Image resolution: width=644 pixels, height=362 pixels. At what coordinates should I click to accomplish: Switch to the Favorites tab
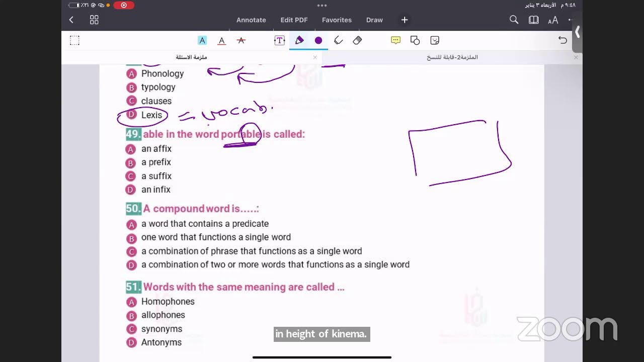click(337, 20)
